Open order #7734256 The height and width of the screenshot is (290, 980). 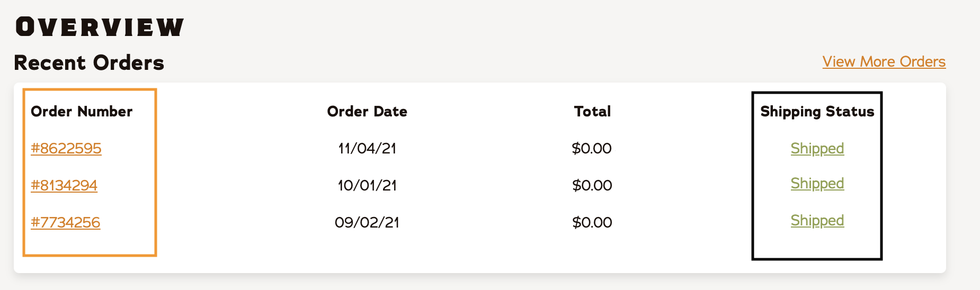click(66, 222)
